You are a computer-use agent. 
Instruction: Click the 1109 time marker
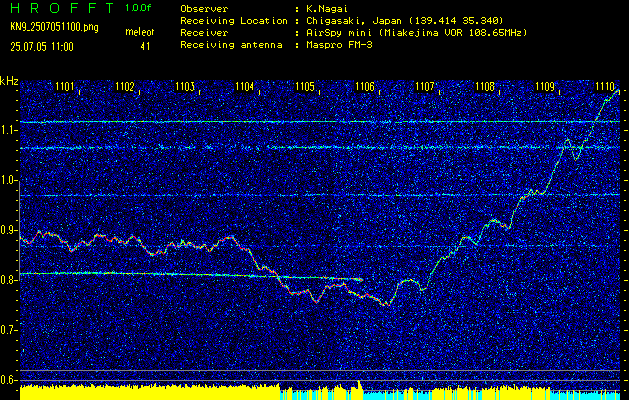pyautogui.click(x=545, y=86)
